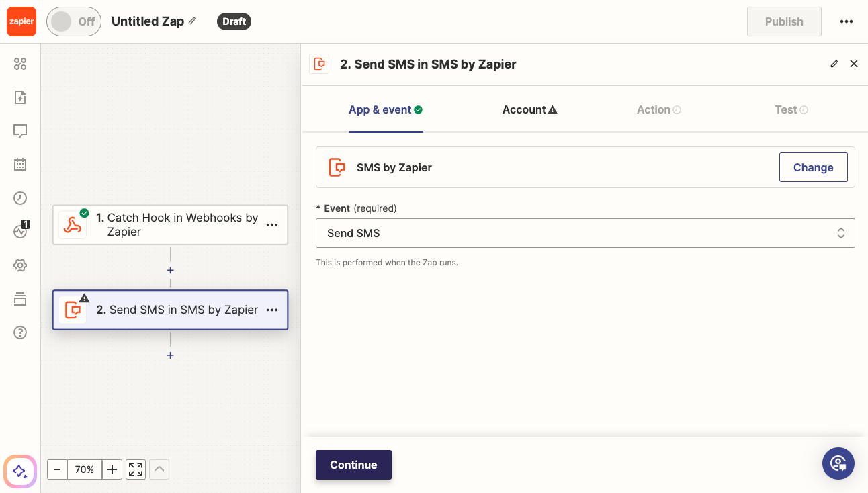This screenshot has width=868, height=493.
Task: Rename step using panel pencil icon
Action: pos(834,64)
